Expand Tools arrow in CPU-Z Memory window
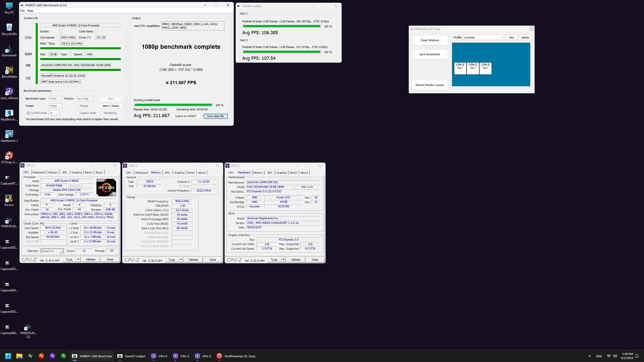This screenshot has width=644, height=362. click(x=181, y=260)
